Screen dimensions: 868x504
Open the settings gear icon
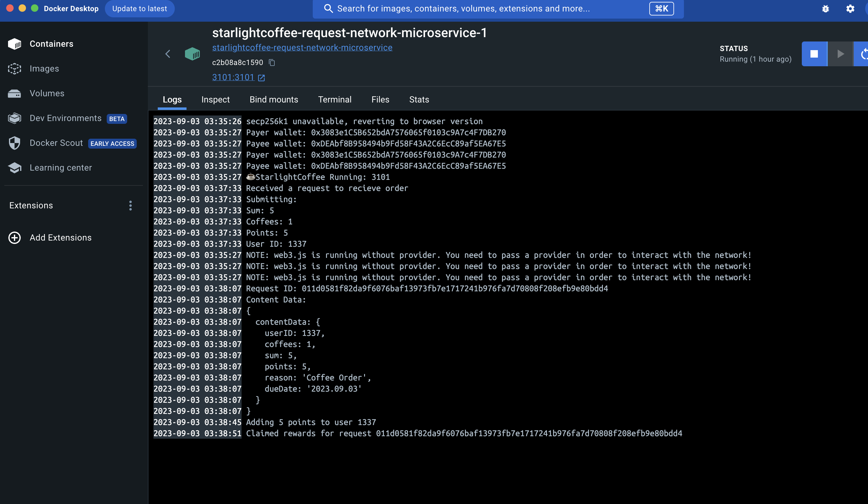pos(850,9)
